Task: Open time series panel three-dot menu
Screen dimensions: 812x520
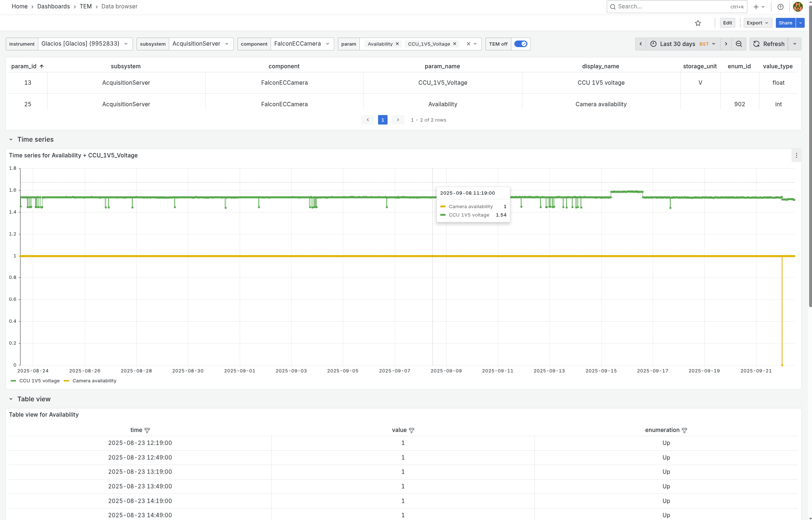Action: [797, 155]
